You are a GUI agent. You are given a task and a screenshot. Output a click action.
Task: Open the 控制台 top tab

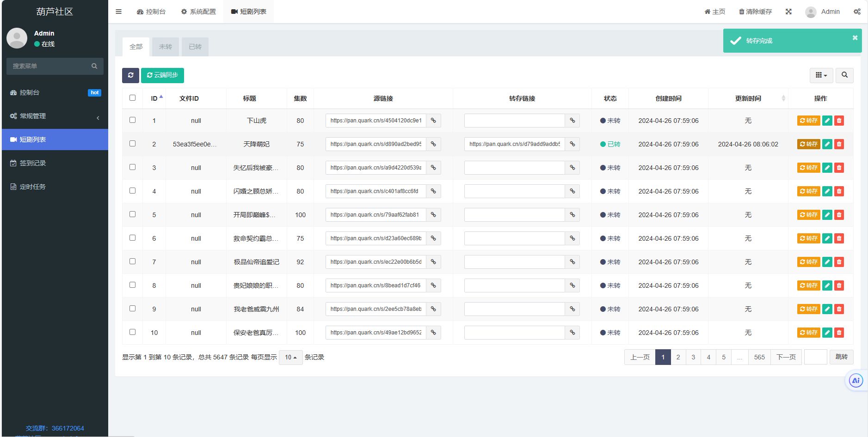(x=151, y=12)
